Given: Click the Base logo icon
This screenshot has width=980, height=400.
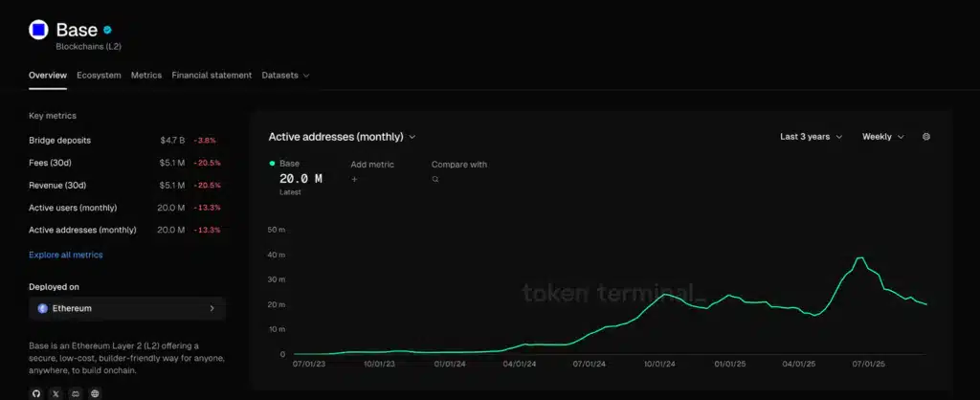Looking at the screenshot, I should (x=38, y=31).
